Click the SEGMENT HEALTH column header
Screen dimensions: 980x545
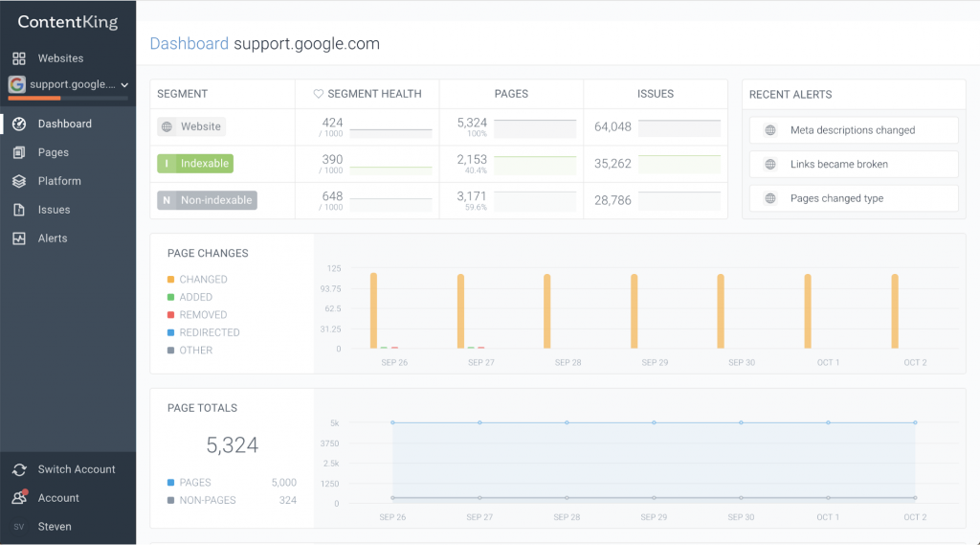click(x=374, y=94)
